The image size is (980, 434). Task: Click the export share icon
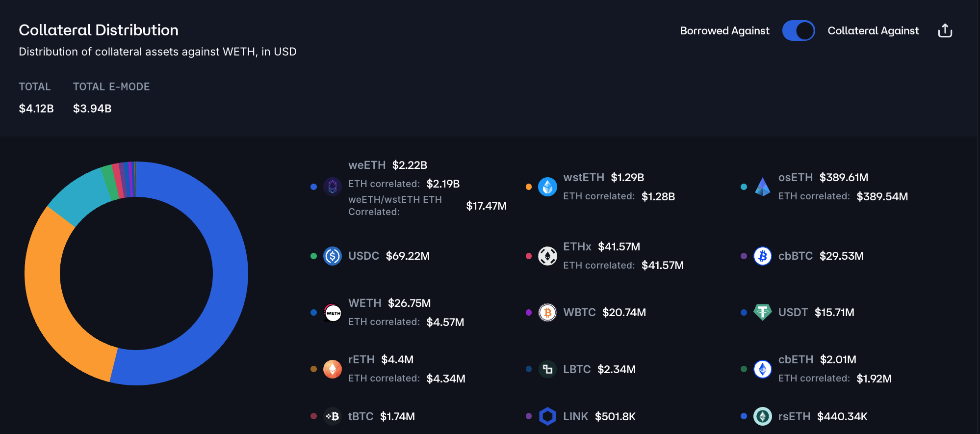(x=945, y=31)
